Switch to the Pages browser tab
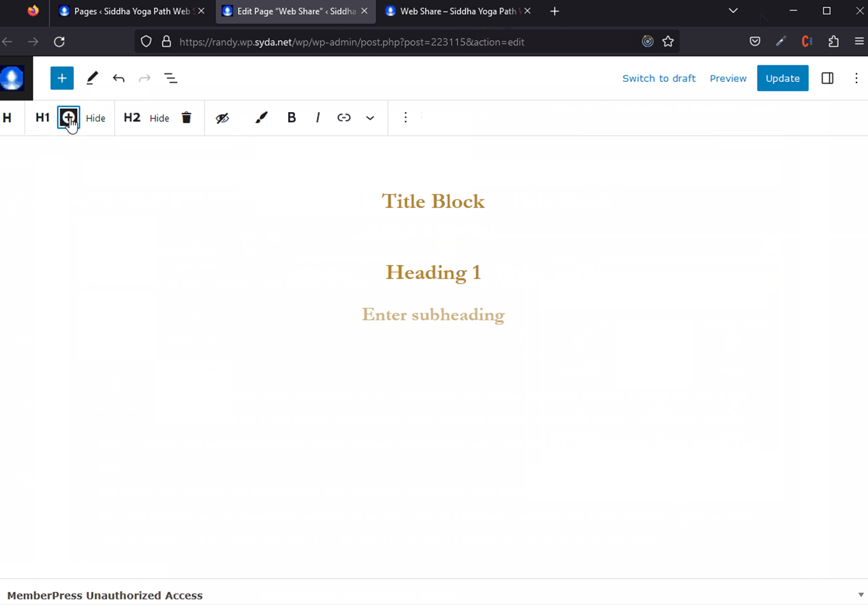868x605 pixels. 131,11
